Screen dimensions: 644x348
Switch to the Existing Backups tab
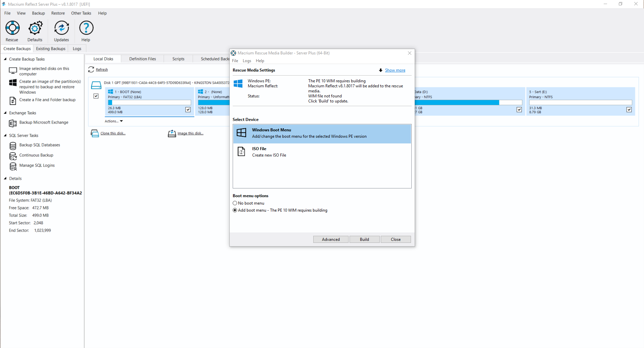click(51, 49)
